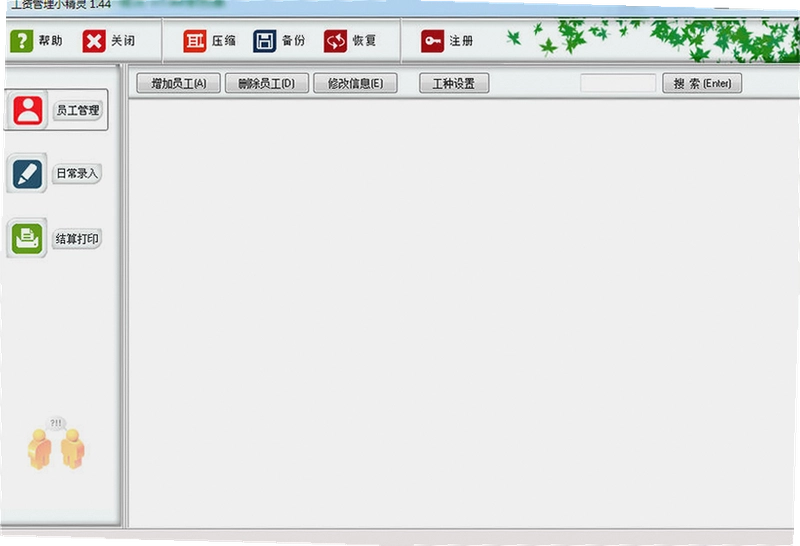Click the 增加员工(A) button
The width and height of the screenshot is (800, 546).
point(179,83)
